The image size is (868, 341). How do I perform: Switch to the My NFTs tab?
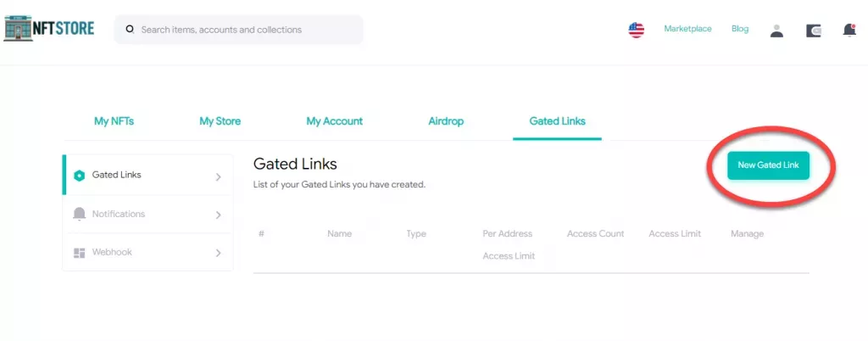114,121
